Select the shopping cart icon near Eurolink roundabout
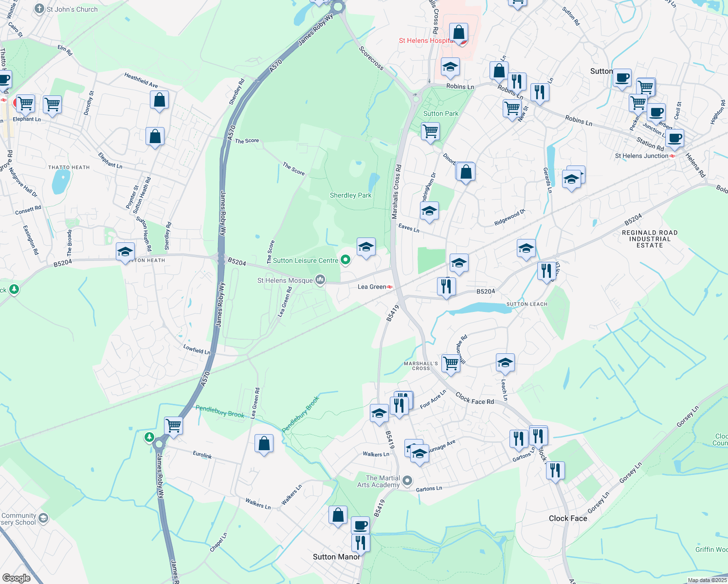 (173, 426)
